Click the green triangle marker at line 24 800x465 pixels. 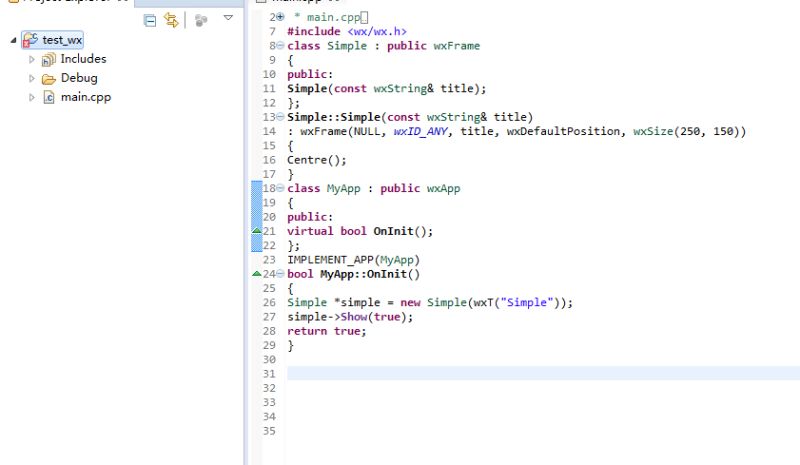257,274
